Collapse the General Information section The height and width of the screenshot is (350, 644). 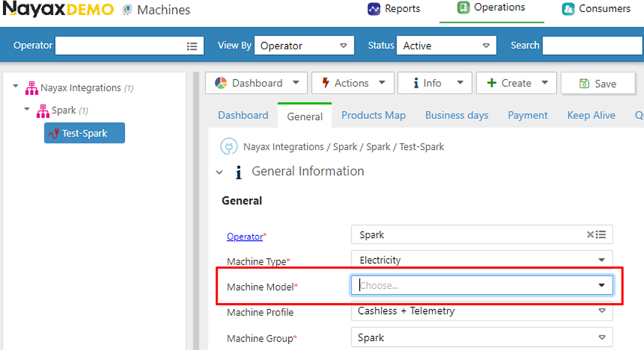(219, 172)
